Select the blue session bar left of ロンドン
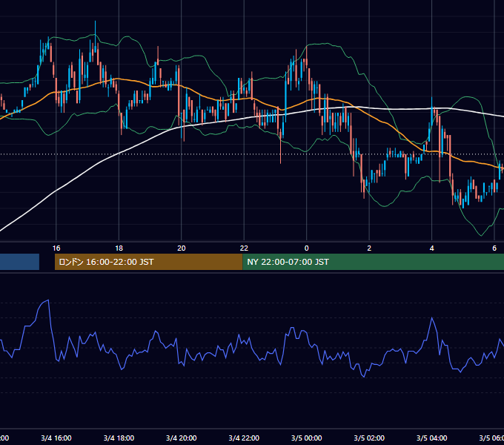 point(19,262)
